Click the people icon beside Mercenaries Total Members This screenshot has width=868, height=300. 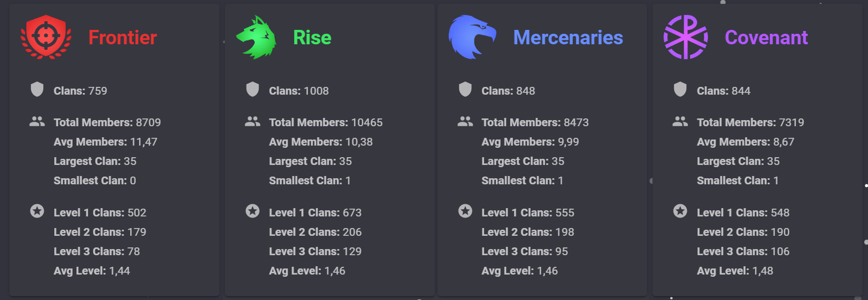click(465, 121)
